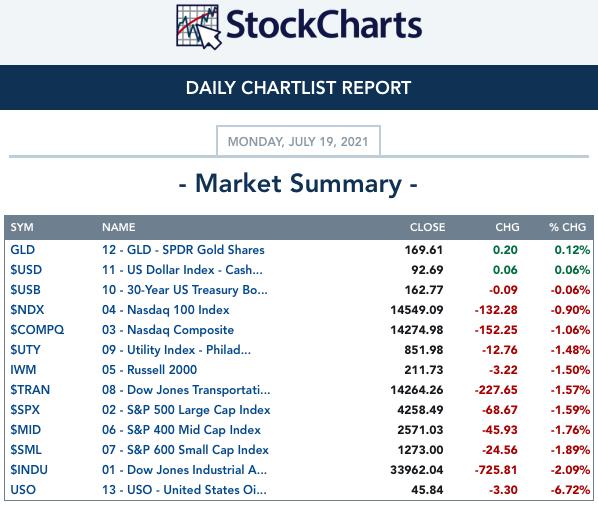Open the $NDX symbol link
The width and height of the screenshot is (598, 506).
point(27,310)
